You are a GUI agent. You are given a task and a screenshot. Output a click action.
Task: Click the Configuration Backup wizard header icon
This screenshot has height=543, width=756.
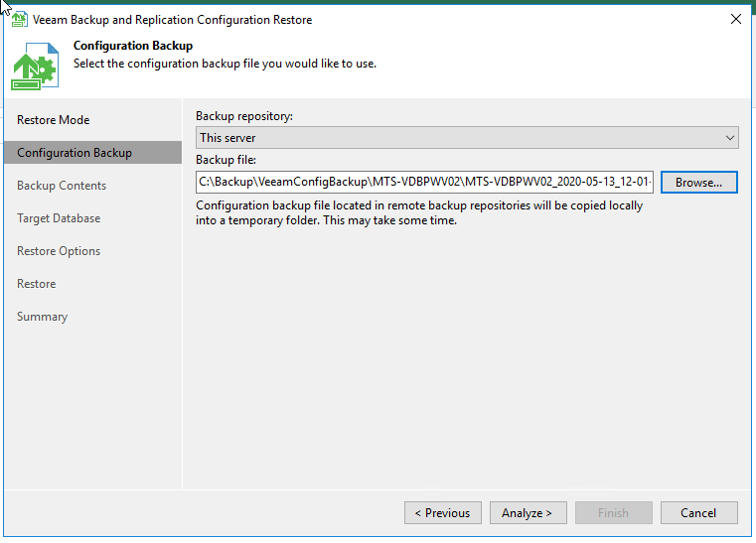[x=35, y=66]
